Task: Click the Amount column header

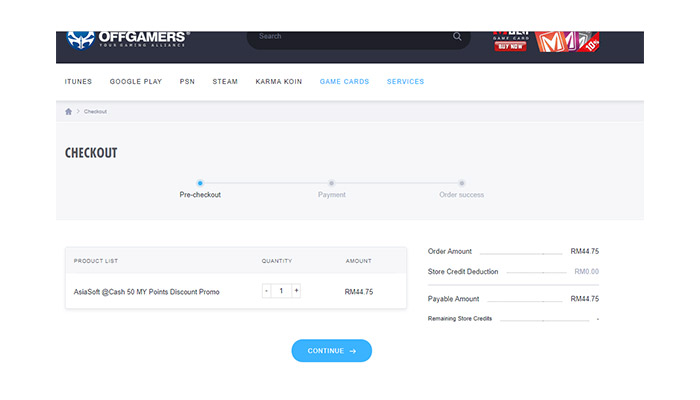Action: (358, 261)
